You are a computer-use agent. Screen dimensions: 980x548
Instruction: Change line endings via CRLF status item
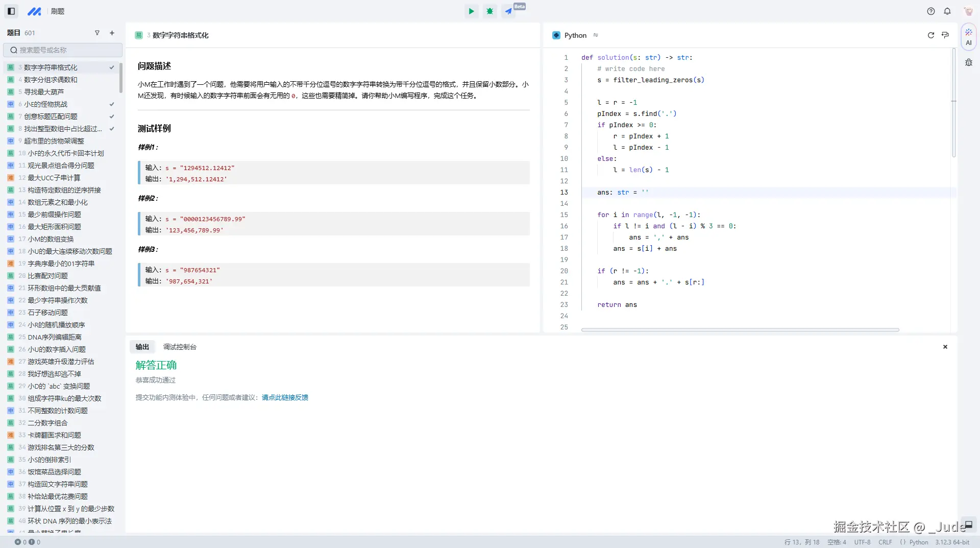(885, 542)
